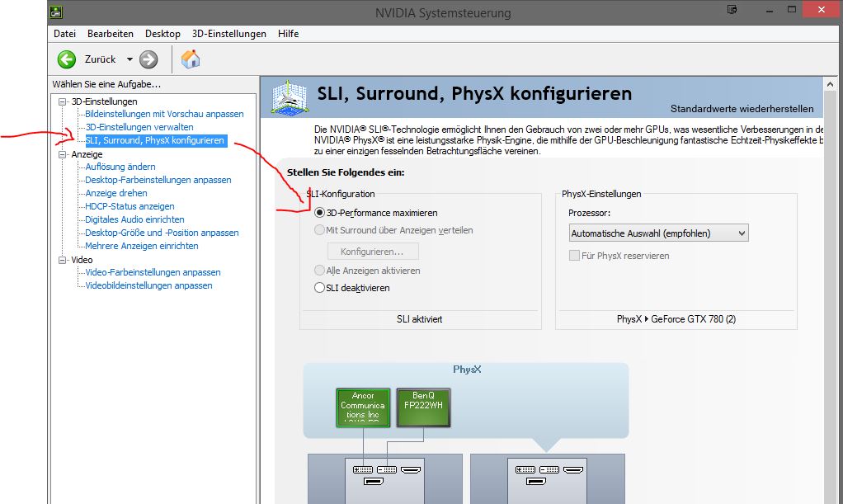Open the Desktop menu
Image resolution: width=843 pixels, height=504 pixels.
pos(162,33)
